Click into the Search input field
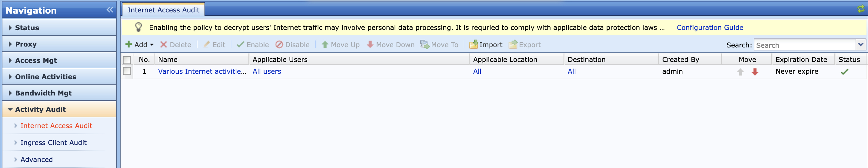The width and height of the screenshot is (868, 168). (x=805, y=45)
